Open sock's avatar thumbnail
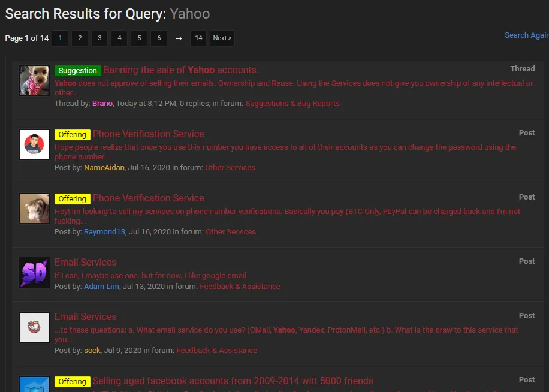Screen dimensions: 549x392 34,327
